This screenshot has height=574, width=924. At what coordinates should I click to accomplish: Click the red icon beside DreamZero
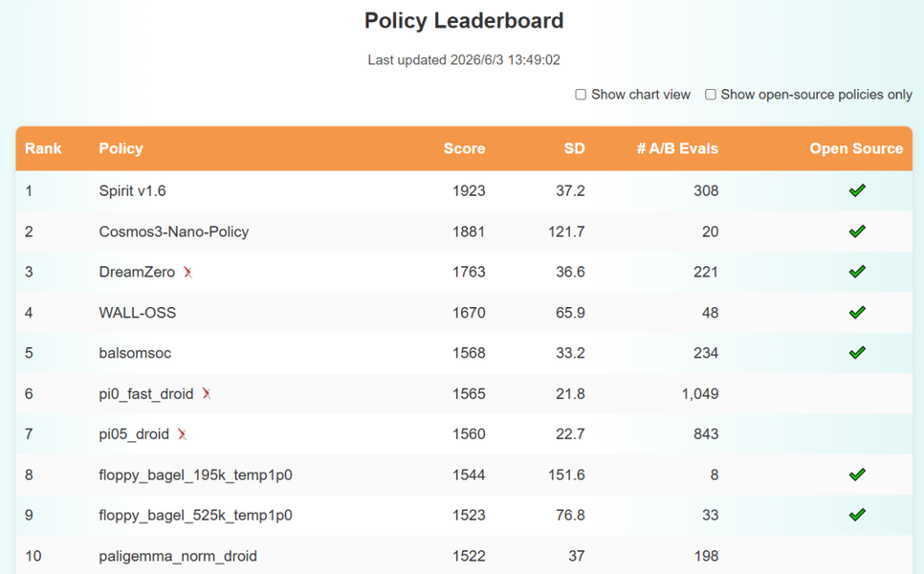pos(187,272)
